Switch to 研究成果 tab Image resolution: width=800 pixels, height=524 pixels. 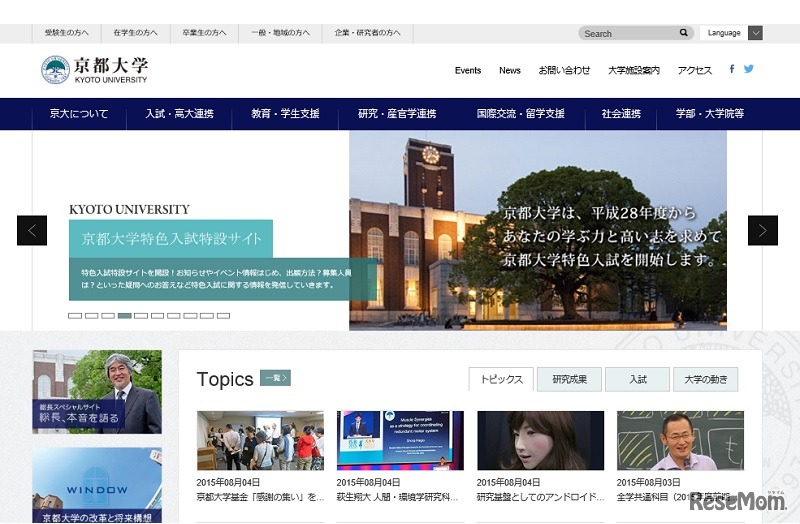pos(569,379)
